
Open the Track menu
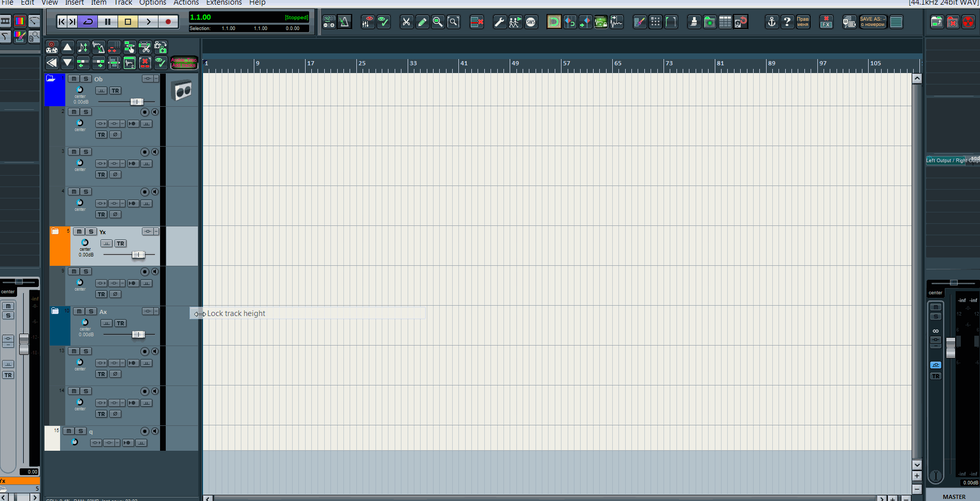(x=123, y=3)
